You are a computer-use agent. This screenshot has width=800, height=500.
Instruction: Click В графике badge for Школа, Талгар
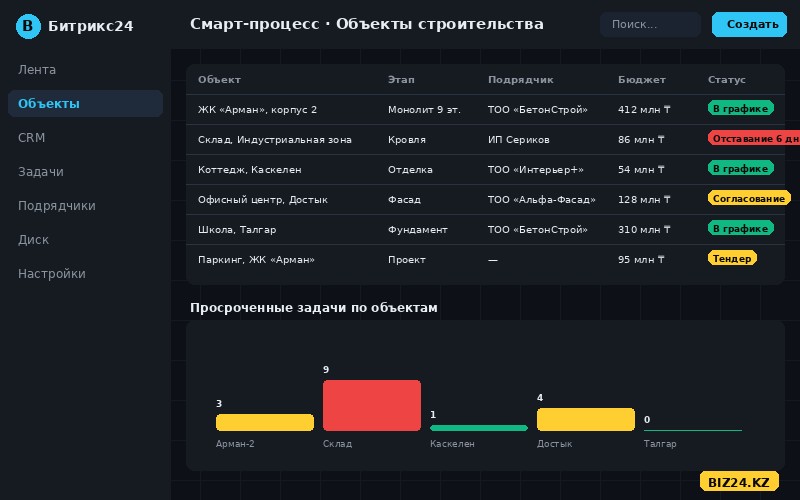tap(741, 228)
